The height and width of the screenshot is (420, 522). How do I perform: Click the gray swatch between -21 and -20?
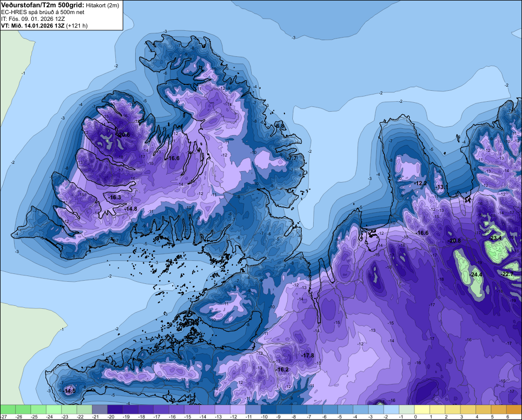pyautogui.click(x=100, y=410)
